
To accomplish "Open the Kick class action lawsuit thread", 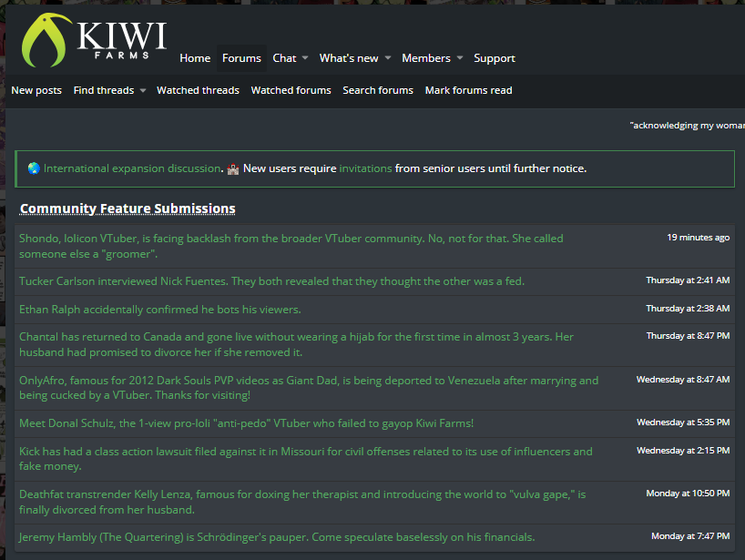I will click(305, 458).
